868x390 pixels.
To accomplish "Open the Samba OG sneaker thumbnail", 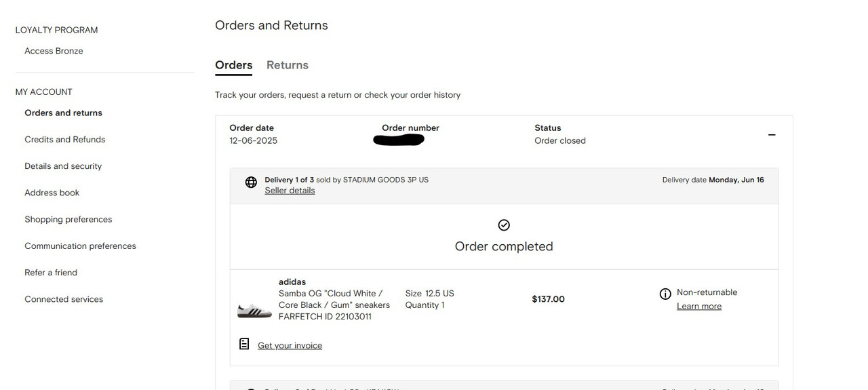I will pos(254,311).
